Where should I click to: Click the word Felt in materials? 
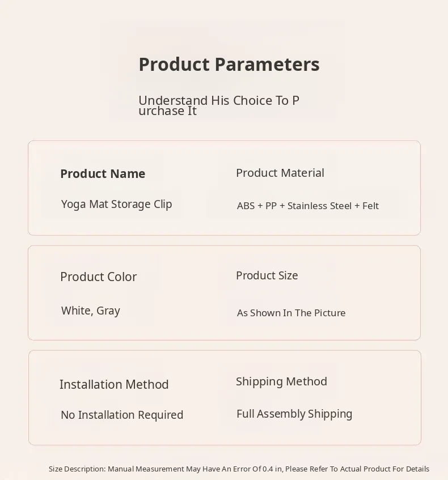(370, 206)
